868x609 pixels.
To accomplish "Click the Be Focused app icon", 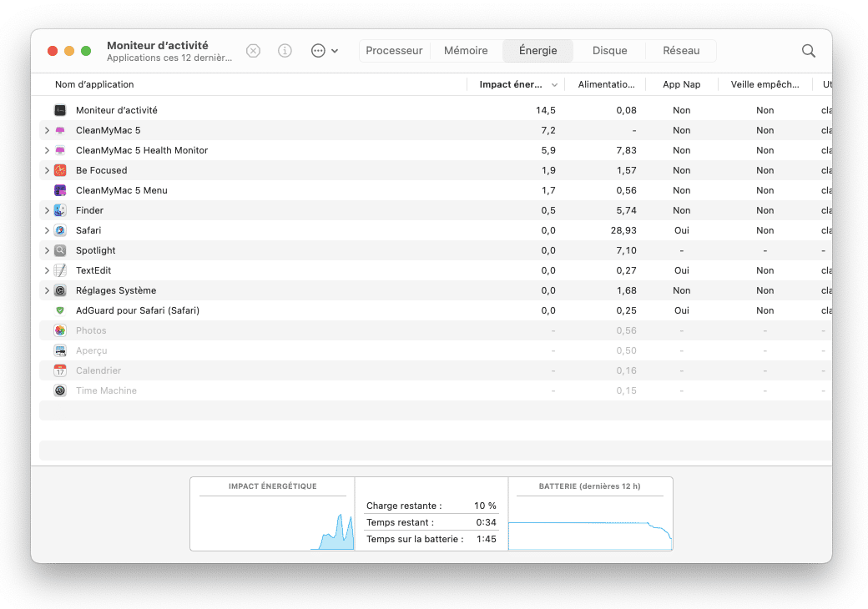I will tap(60, 170).
